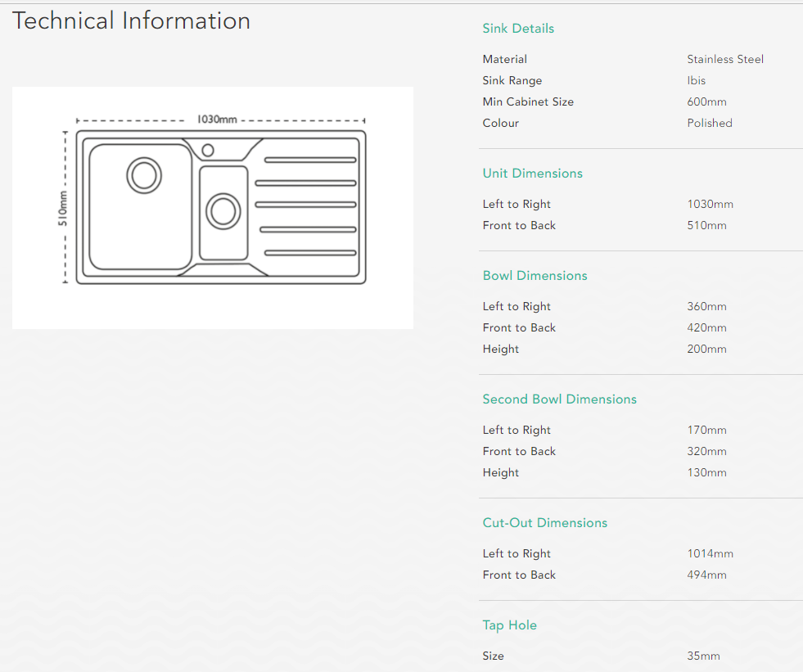Image resolution: width=803 pixels, height=672 pixels.
Task: Click the sink diagram's main bowl drain circle
Action: click(x=144, y=175)
